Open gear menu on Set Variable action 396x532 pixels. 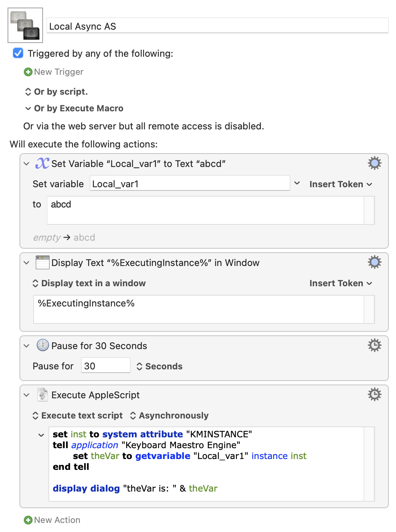pyautogui.click(x=374, y=163)
